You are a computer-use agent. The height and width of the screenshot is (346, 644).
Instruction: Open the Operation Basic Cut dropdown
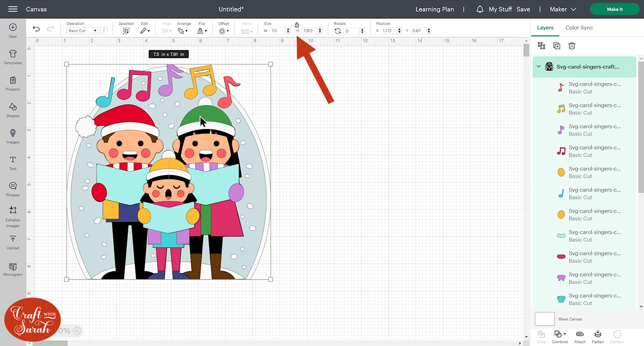click(x=82, y=31)
